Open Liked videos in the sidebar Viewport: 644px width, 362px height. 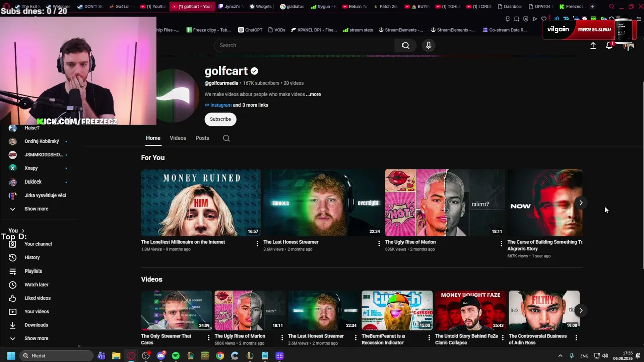point(39,298)
